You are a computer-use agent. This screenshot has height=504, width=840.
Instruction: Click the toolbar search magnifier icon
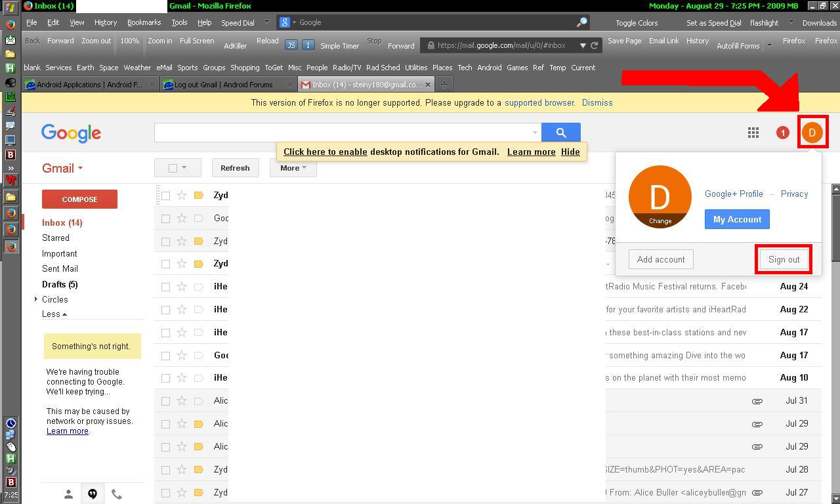click(581, 22)
